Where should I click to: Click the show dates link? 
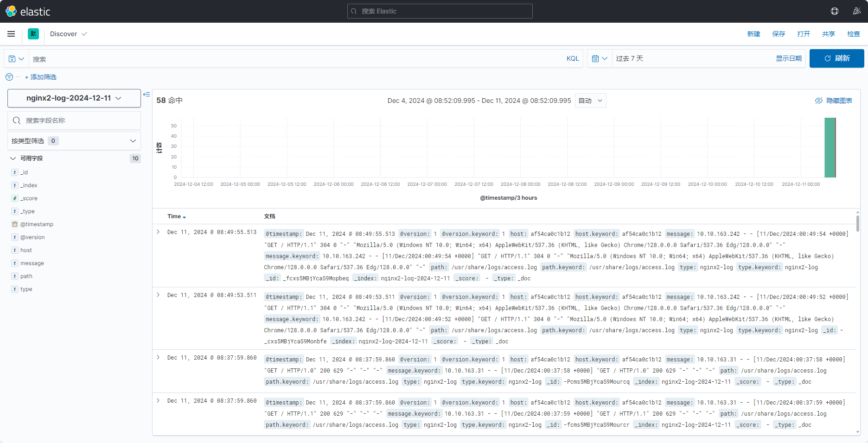pos(789,58)
